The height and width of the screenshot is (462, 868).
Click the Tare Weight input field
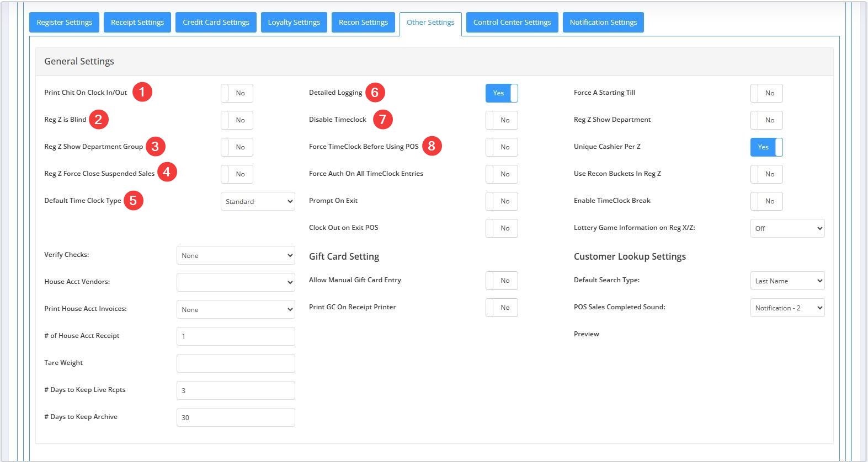(x=236, y=363)
